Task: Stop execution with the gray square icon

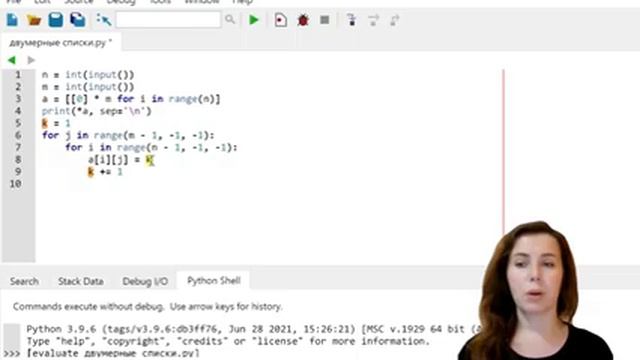Action: click(x=324, y=20)
